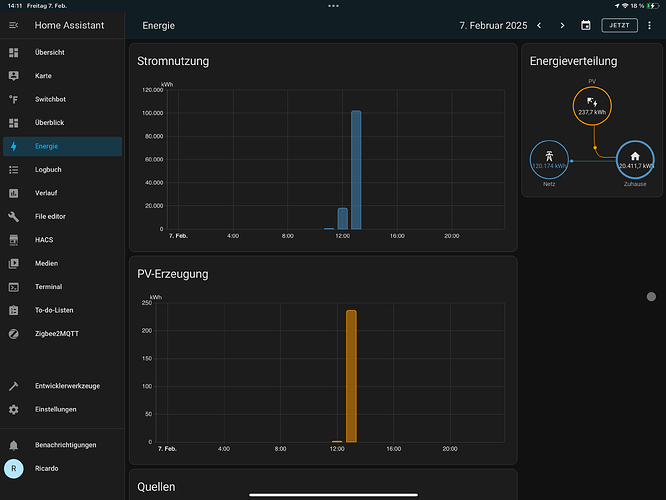This screenshot has width=666, height=500.
Task: Open the HACS menu entry
Action: 62,240
